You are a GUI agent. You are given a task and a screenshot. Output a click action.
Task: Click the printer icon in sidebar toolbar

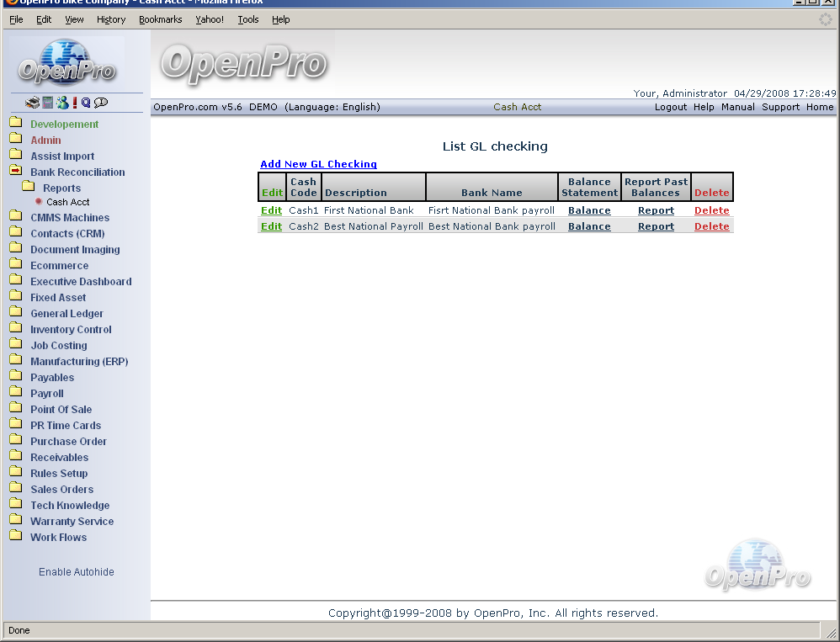[x=32, y=103]
